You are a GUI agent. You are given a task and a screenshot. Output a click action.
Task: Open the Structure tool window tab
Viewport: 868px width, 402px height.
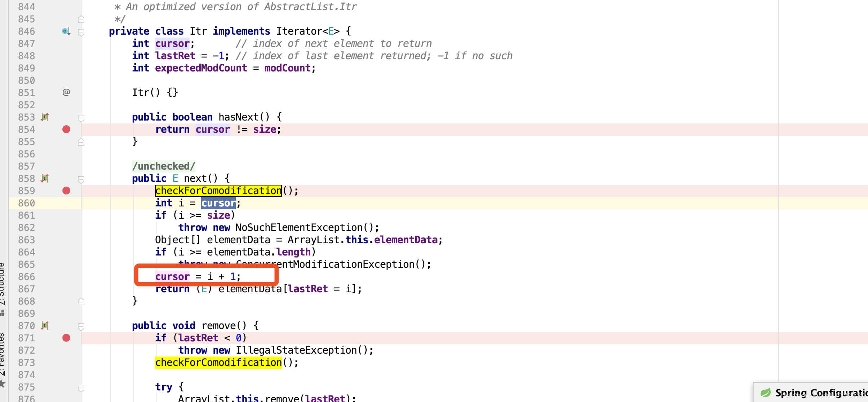2,289
